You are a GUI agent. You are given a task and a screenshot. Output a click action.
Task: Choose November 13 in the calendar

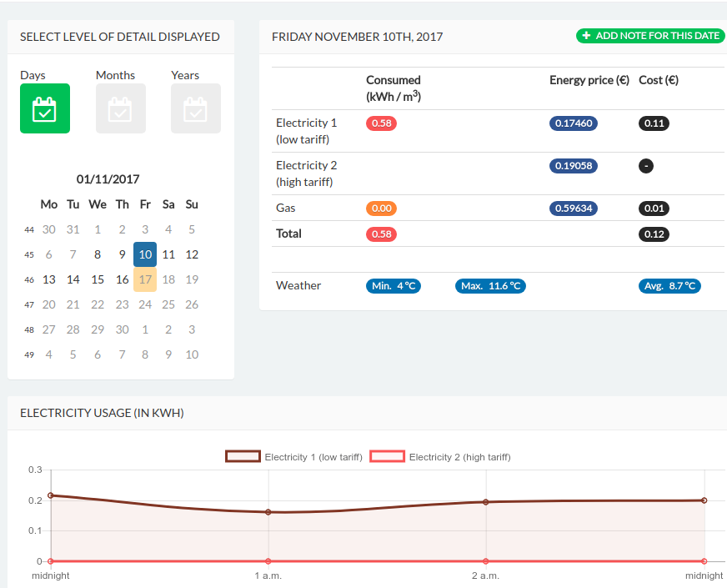click(48, 279)
